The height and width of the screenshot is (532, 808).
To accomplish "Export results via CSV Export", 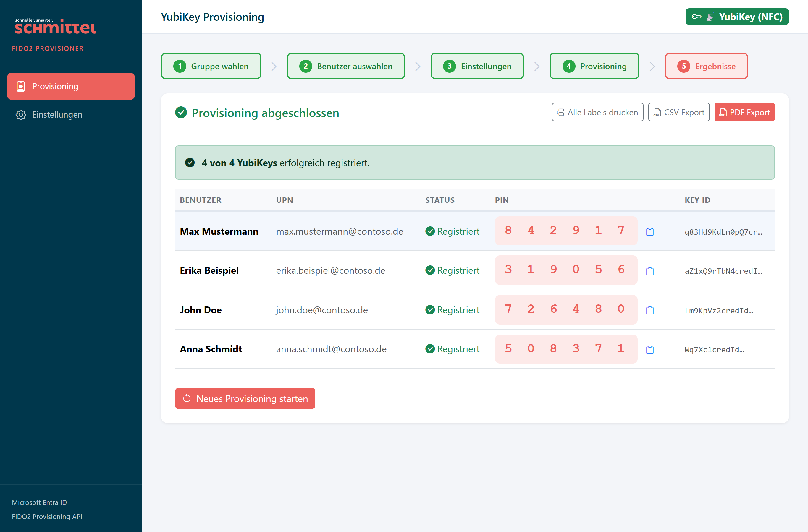I will pos(679,112).
